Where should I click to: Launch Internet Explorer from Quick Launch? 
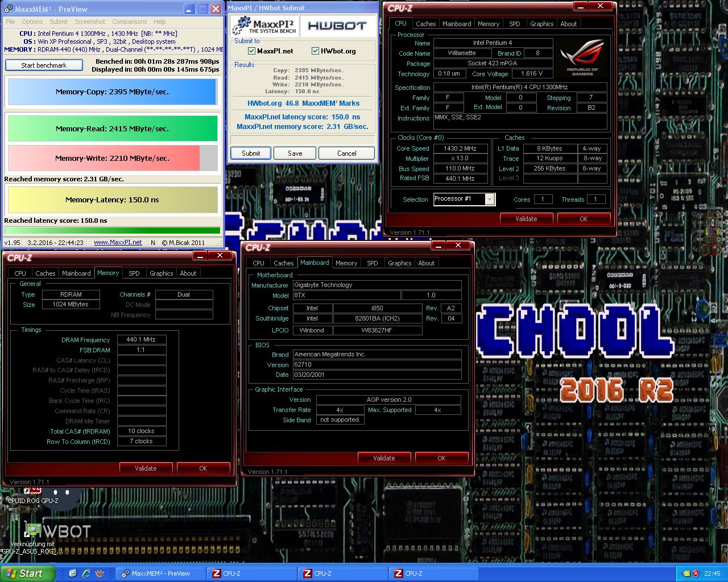pyautogui.click(x=86, y=573)
